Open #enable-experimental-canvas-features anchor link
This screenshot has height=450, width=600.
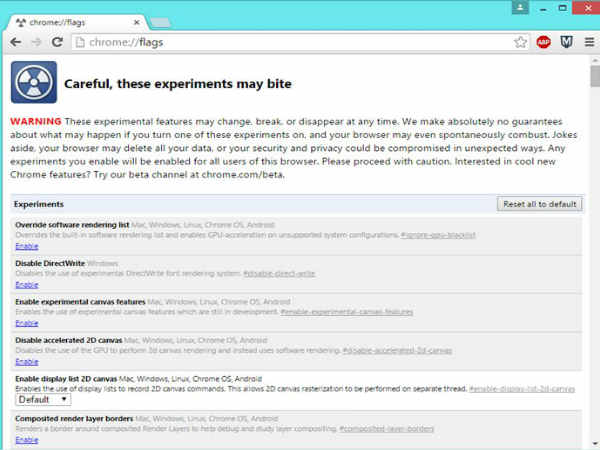click(347, 312)
